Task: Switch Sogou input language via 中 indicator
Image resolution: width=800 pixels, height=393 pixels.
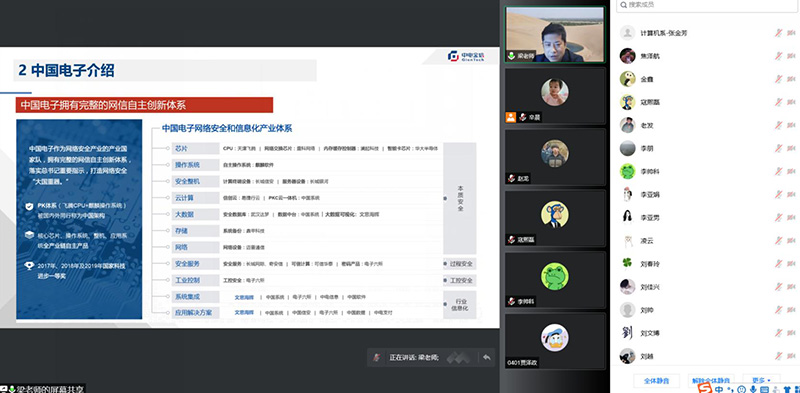Action: tap(718, 389)
